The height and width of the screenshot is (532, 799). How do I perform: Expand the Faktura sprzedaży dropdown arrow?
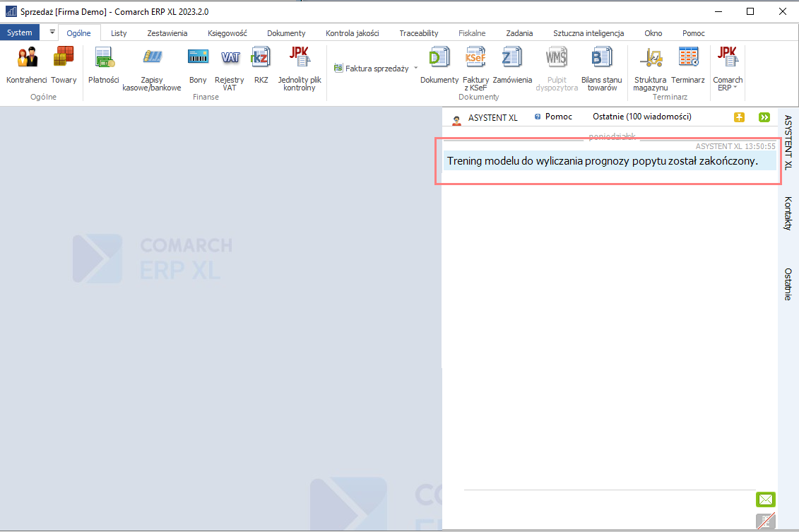point(416,68)
